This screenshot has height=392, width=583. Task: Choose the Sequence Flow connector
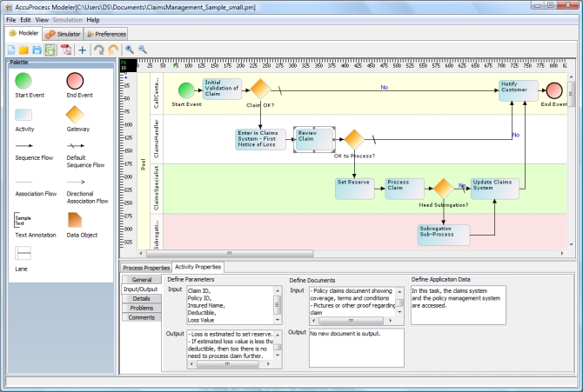[x=24, y=146]
